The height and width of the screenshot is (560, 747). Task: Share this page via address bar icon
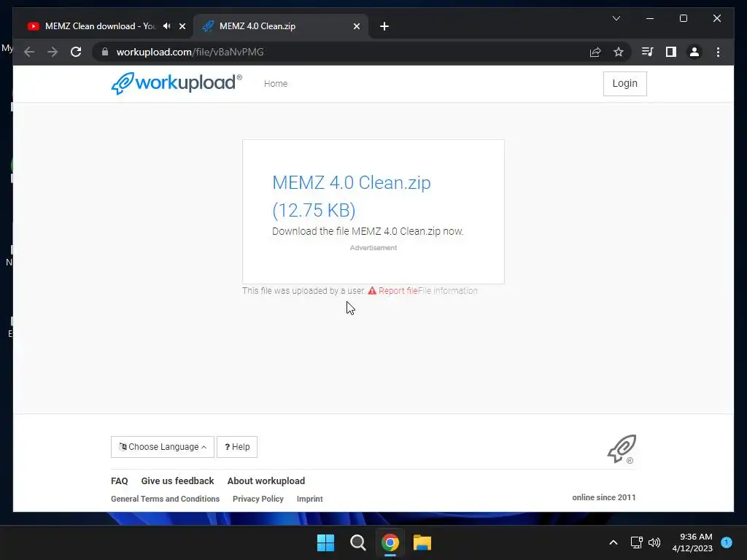(x=595, y=52)
